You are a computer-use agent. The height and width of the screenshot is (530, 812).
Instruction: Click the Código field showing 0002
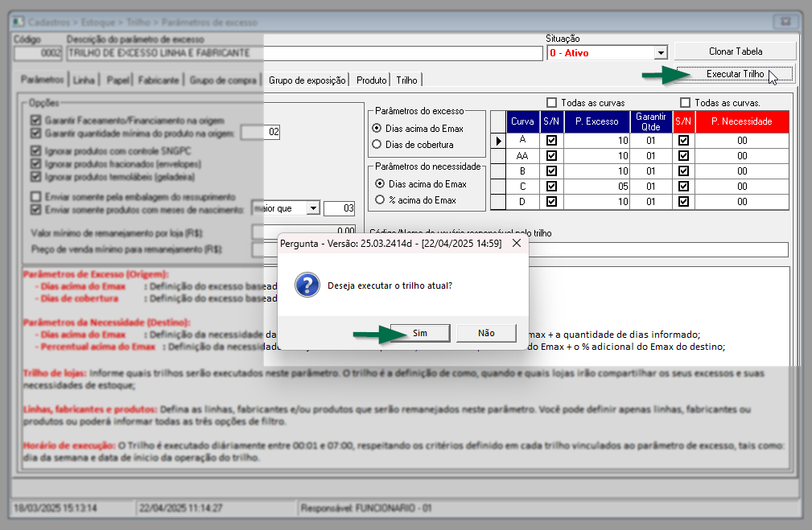pyautogui.click(x=38, y=53)
